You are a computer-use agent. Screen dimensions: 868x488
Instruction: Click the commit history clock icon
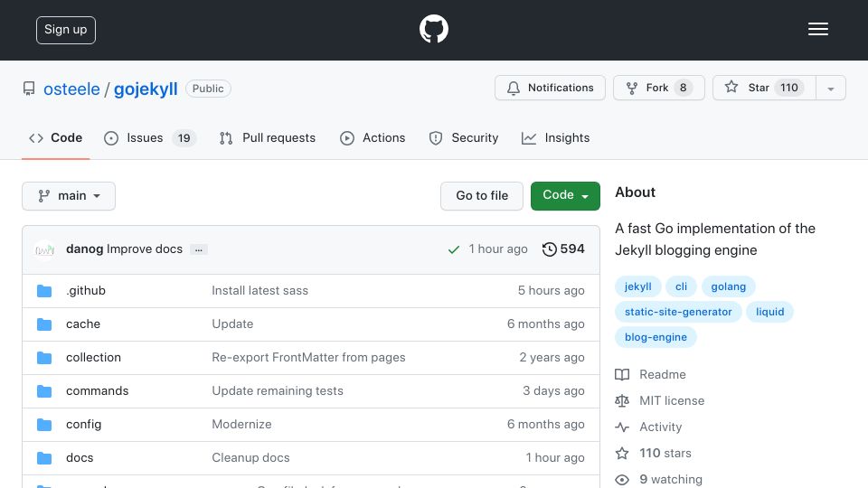(549, 249)
